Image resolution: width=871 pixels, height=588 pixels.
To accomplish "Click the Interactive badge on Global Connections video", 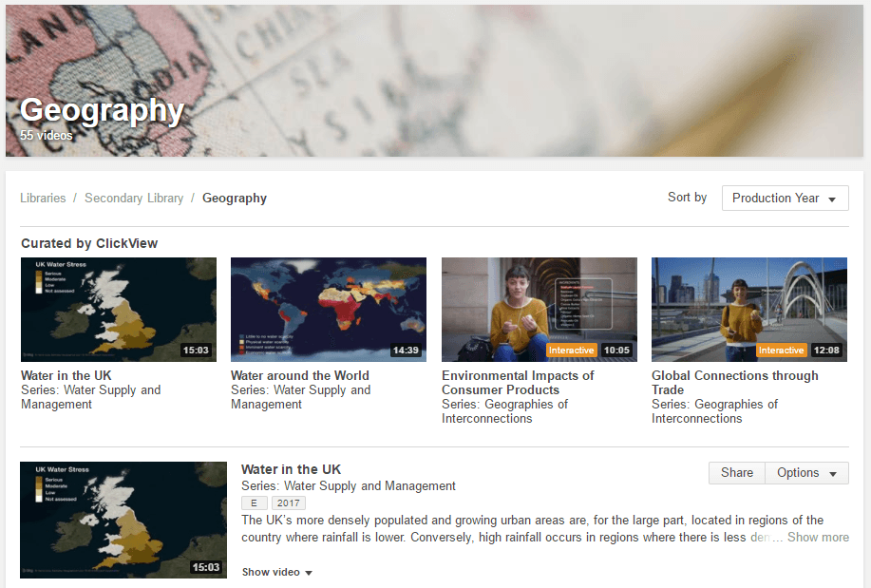I will (781, 351).
